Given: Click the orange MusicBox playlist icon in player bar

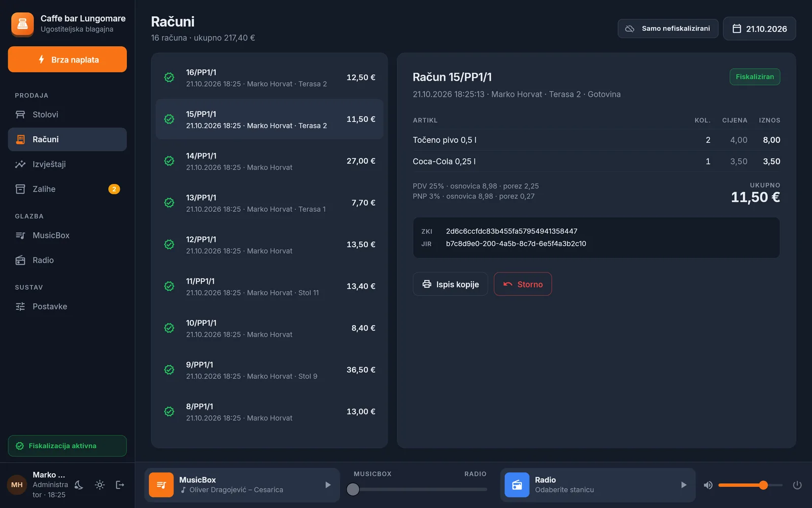Looking at the screenshot, I should click(161, 485).
